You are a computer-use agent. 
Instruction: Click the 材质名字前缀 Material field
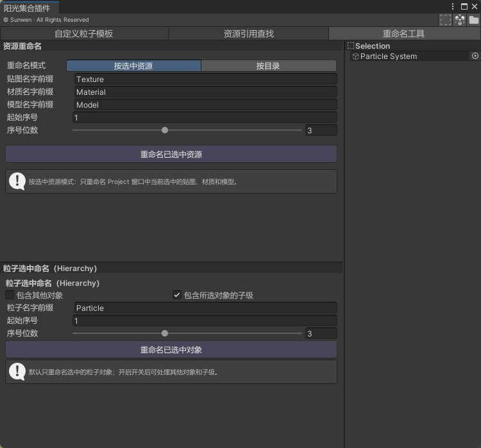tap(205, 92)
